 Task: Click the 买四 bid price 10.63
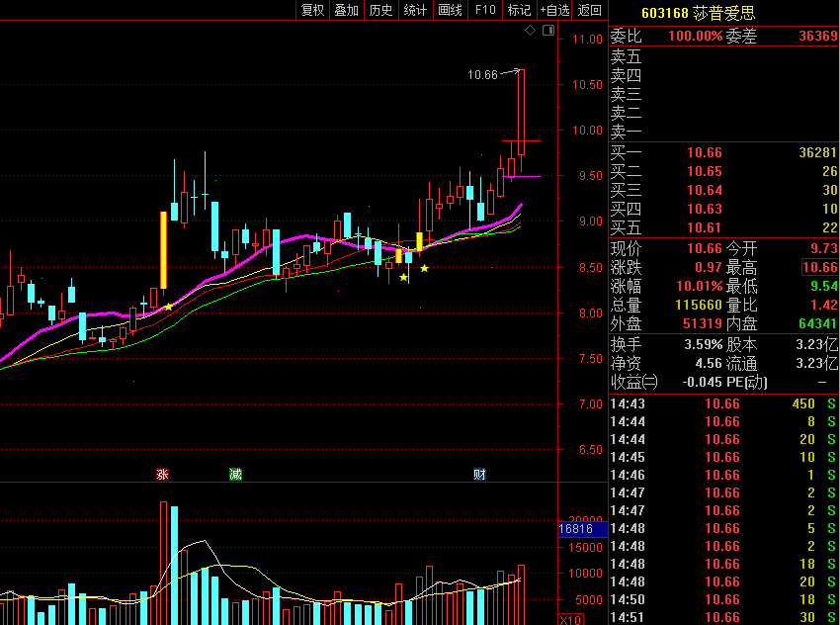[x=705, y=209]
